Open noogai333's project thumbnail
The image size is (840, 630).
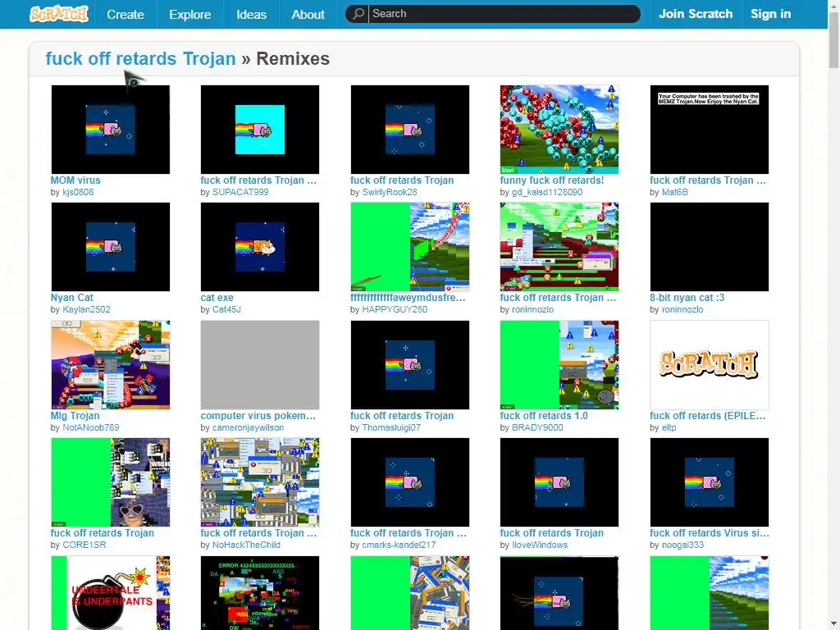tap(710, 482)
